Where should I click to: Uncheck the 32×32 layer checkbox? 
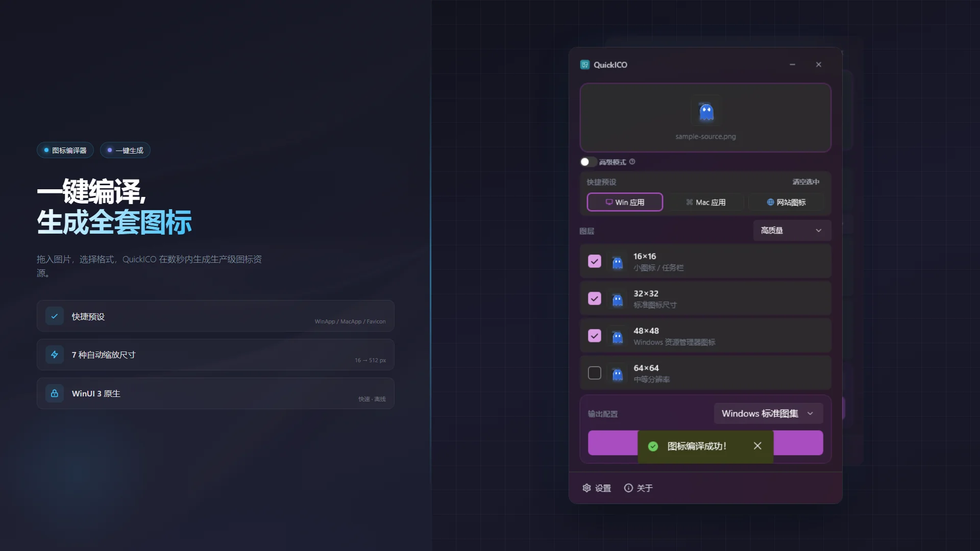[x=595, y=298]
